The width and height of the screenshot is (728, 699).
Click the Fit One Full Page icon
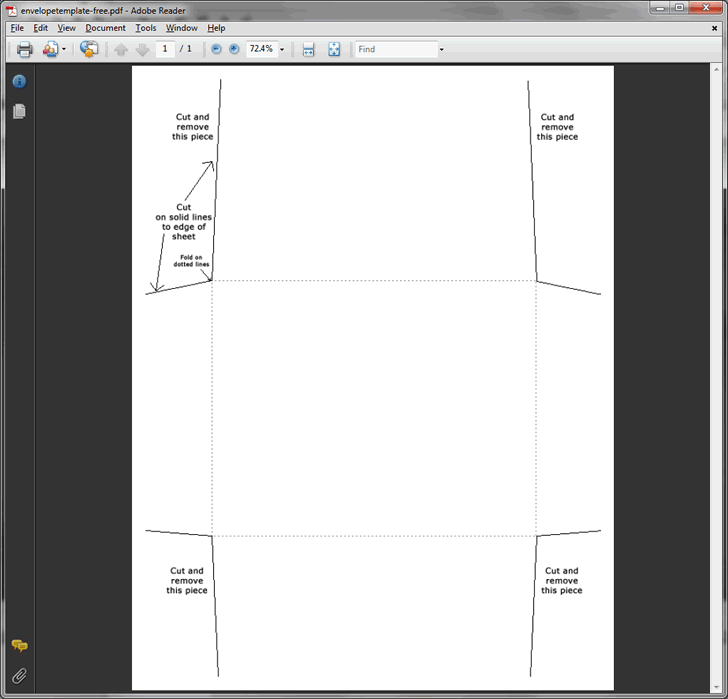(x=334, y=49)
